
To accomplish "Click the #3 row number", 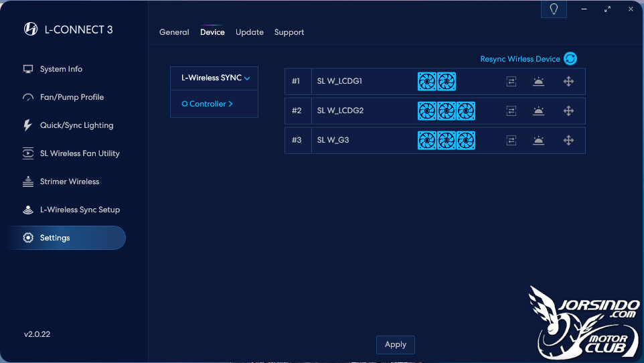I will [296, 140].
